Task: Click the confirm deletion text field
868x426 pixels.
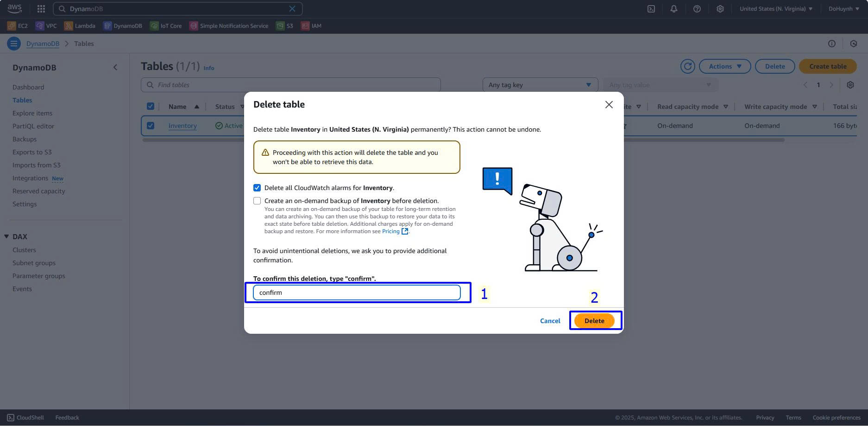Action: [x=357, y=292]
